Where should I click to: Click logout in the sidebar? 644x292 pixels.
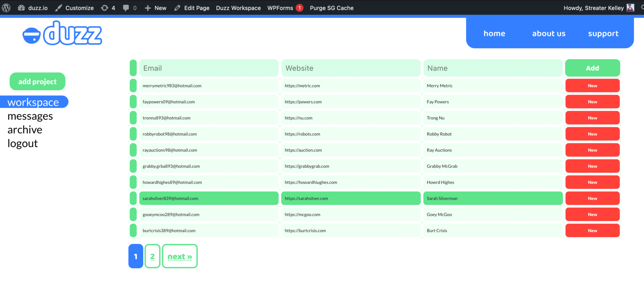23,143
